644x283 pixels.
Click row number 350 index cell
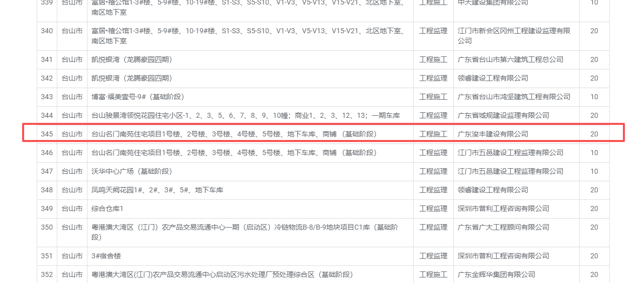click(47, 227)
